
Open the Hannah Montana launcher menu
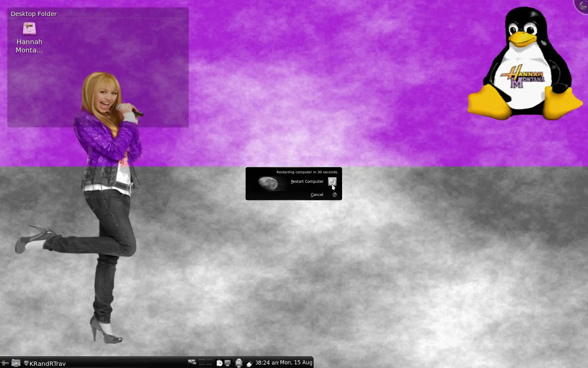pyautogui.click(x=5, y=363)
